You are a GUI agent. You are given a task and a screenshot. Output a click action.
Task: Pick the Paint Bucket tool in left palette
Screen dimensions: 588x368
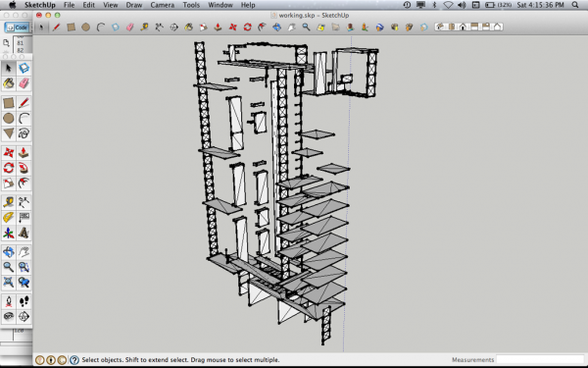tap(9, 83)
